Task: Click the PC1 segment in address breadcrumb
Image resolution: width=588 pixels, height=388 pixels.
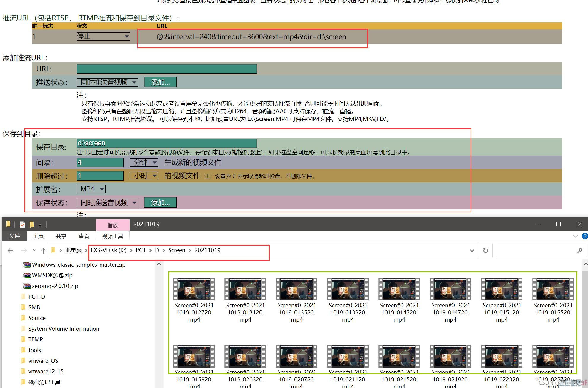Action: point(141,250)
